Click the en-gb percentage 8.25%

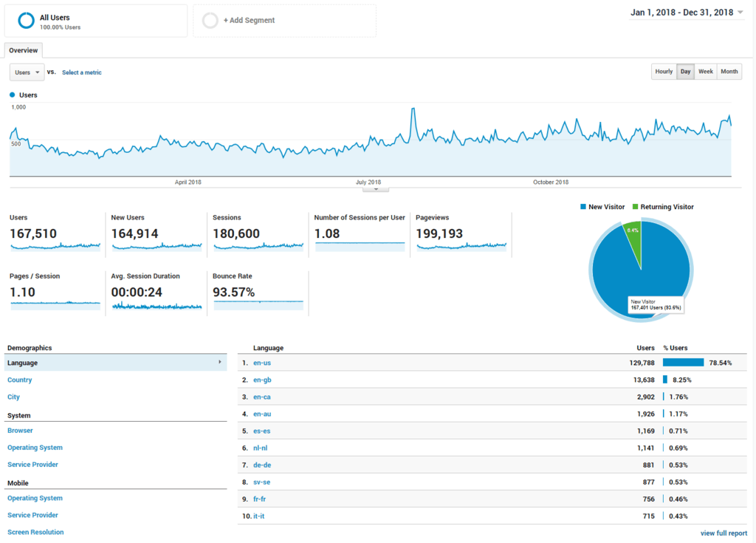click(681, 380)
